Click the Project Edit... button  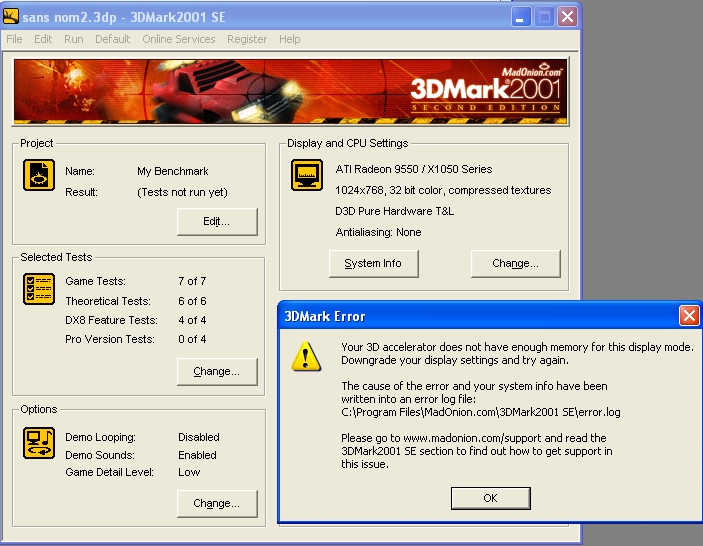click(x=217, y=221)
